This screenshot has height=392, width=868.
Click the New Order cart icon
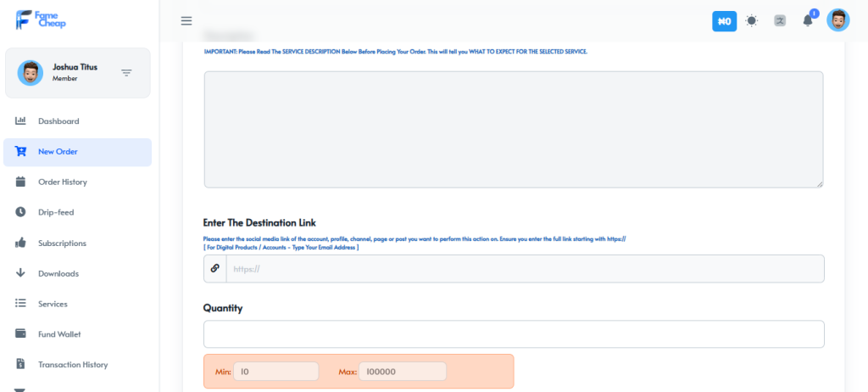(x=20, y=151)
